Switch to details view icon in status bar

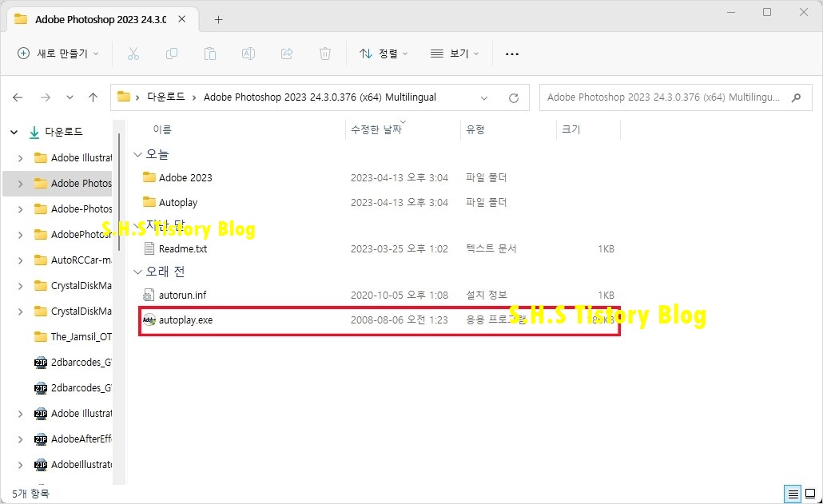tap(793, 494)
